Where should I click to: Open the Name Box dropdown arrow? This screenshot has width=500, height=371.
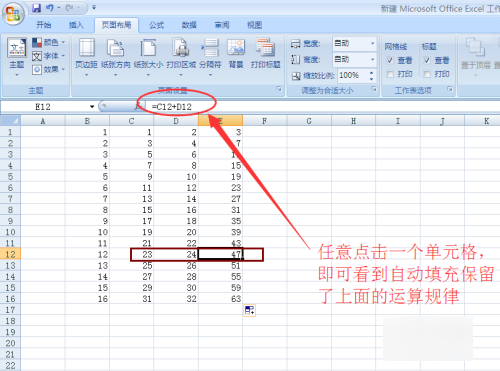(x=92, y=107)
